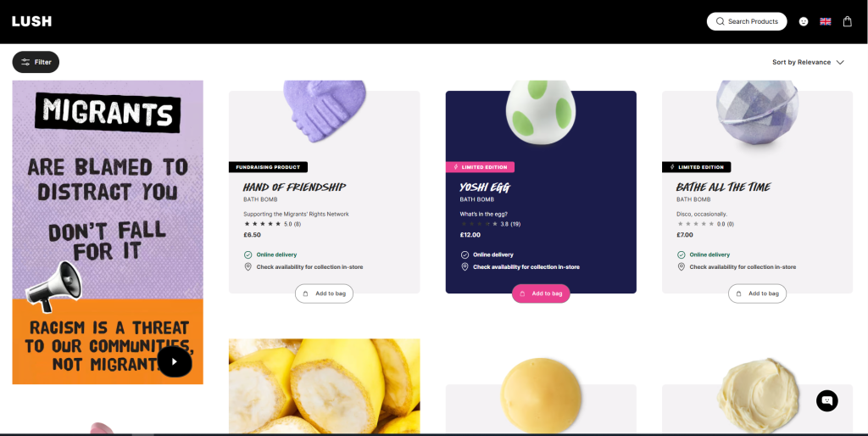
Task: Select the UK flag region icon
Action: 826,21
